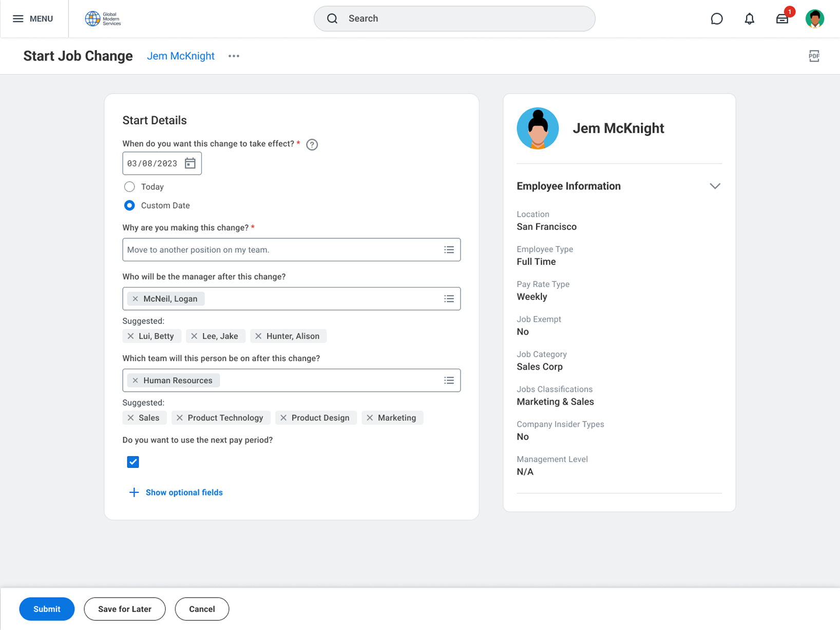Click the user profile avatar in header
Image resolution: width=840 pixels, height=630 pixels.
pos(814,19)
